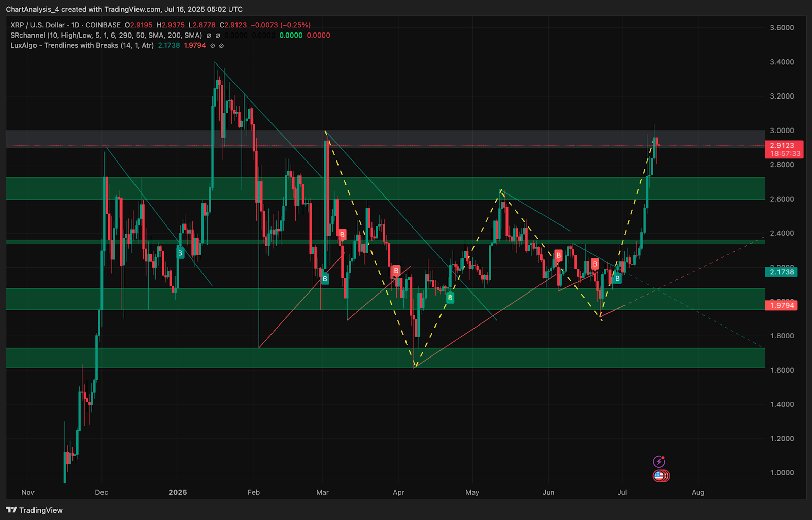This screenshot has height=520, width=812.
Task: Click the 2025 label on time axis
Action: pos(178,492)
